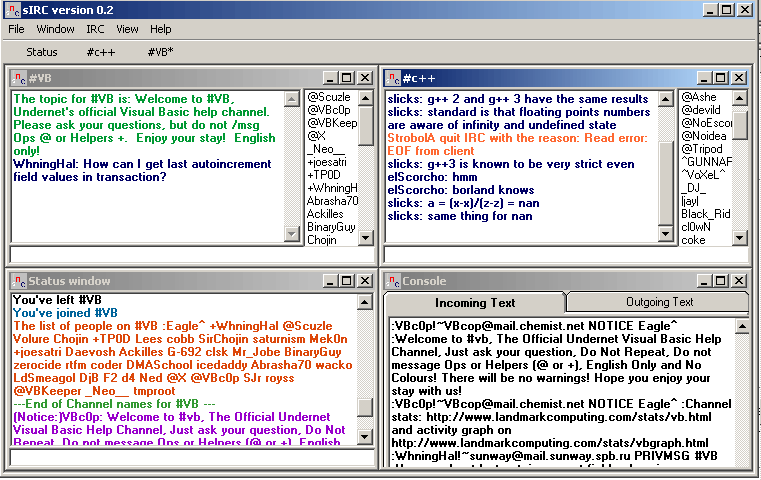Minimize the #c++ child window
Image resolution: width=761 pixels, height=480 pixels.
pyautogui.click(x=704, y=78)
